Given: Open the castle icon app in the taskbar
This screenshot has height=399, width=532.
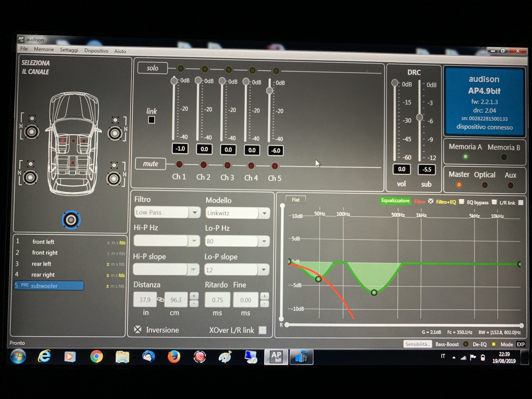Looking at the screenshot, I should [301, 357].
